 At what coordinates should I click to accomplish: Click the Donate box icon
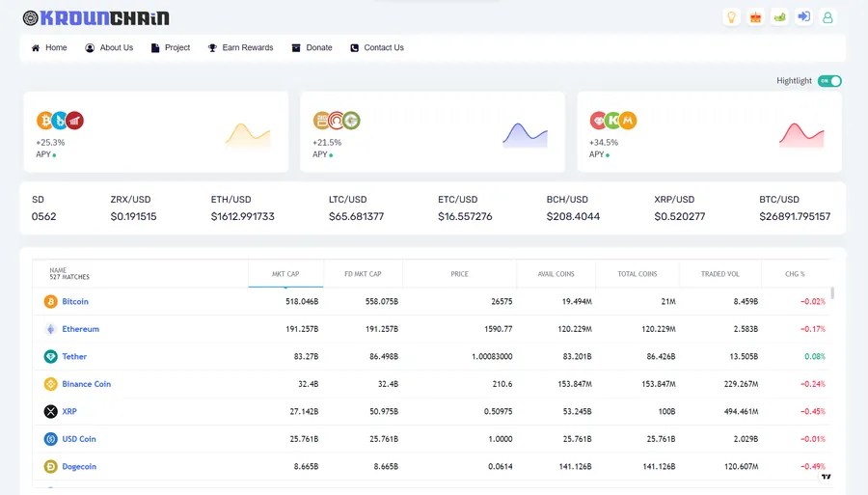tap(296, 47)
